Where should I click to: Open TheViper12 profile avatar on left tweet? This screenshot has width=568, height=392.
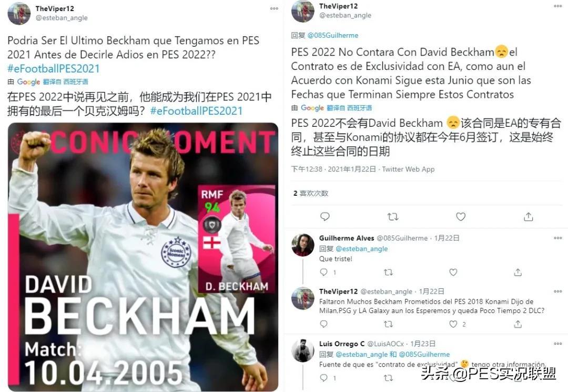click(x=19, y=13)
